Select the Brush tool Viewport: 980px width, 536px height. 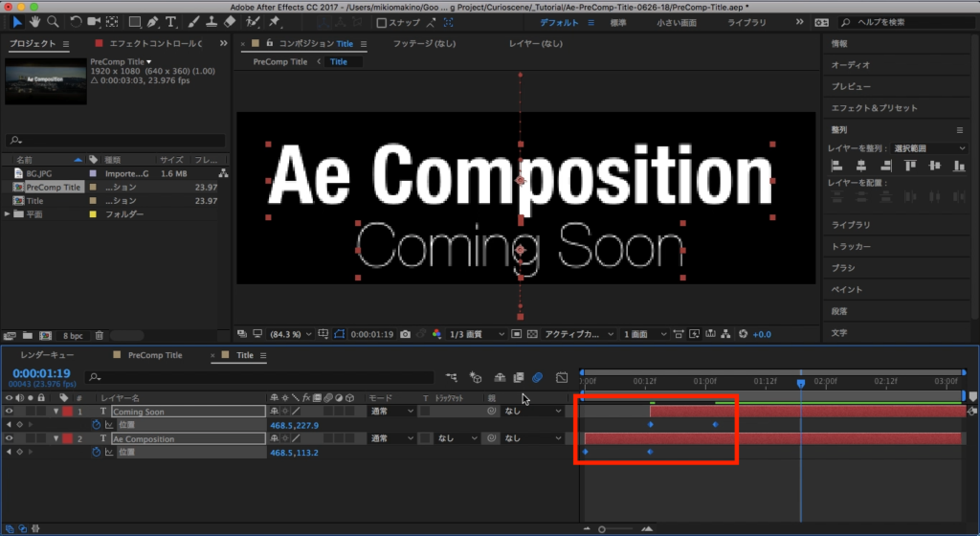(193, 22)
